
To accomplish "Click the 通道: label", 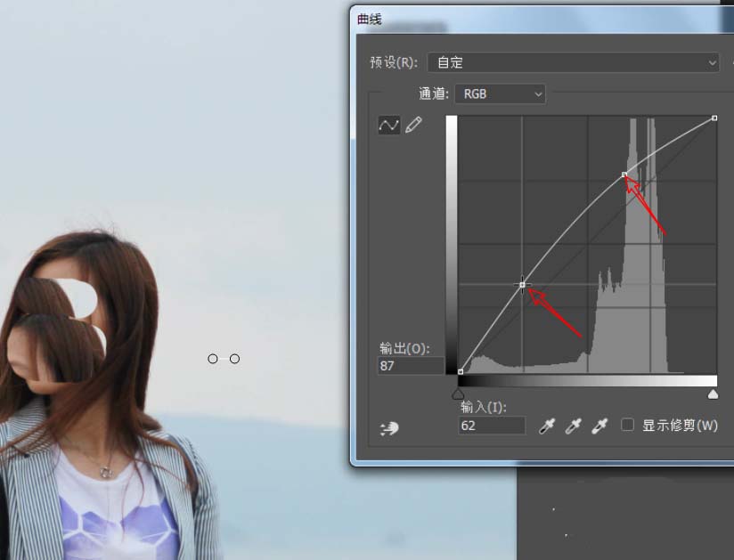I will [434, 94].
